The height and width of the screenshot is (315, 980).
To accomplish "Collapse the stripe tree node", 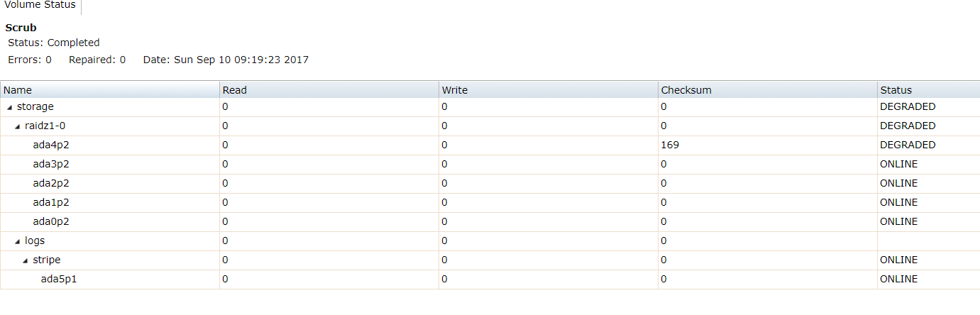I will click(26, 260).
